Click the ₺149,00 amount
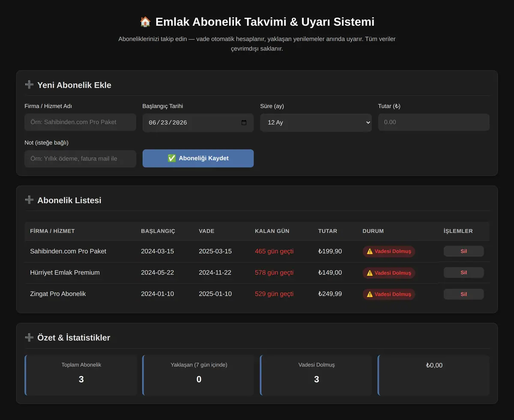Image resolution: width=514 pixels, height=420 pixels. click(330, 273)
